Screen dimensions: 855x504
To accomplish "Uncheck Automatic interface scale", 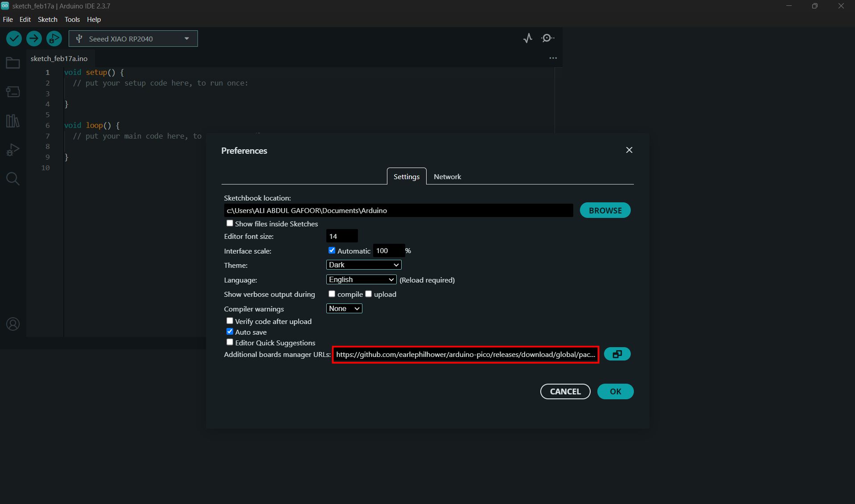I will [x=332, y=250].
